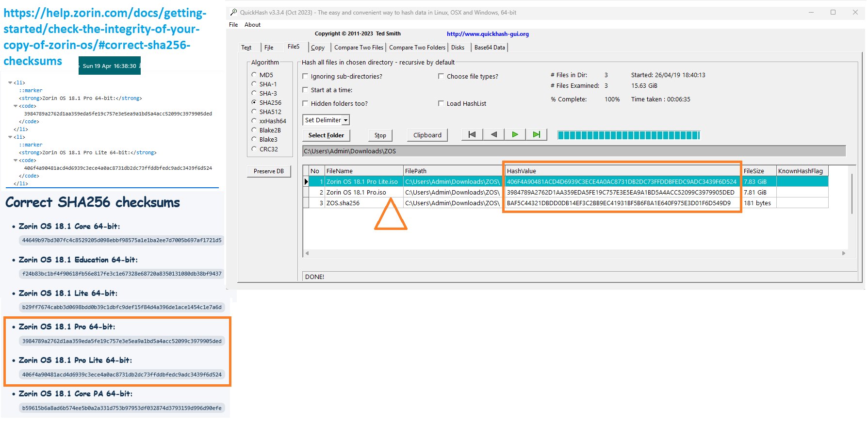
Task: Go to next record with green arrow
Action: click(515, 134)
